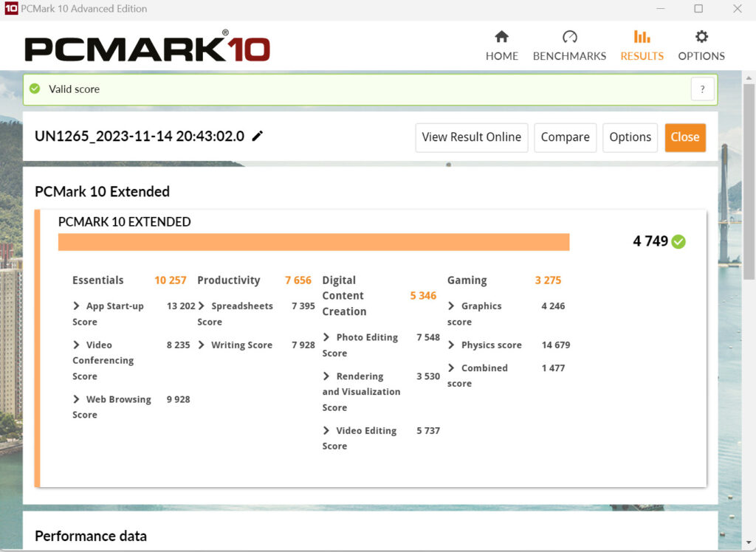
Task: Click the result name UN1265_2023-11-14 20:43:02.0
Action: [x=140, y=137]
